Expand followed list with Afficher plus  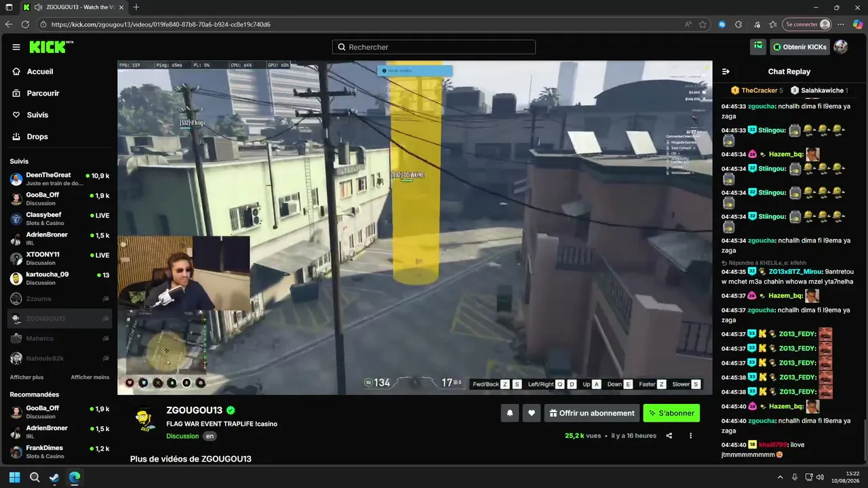26,377
